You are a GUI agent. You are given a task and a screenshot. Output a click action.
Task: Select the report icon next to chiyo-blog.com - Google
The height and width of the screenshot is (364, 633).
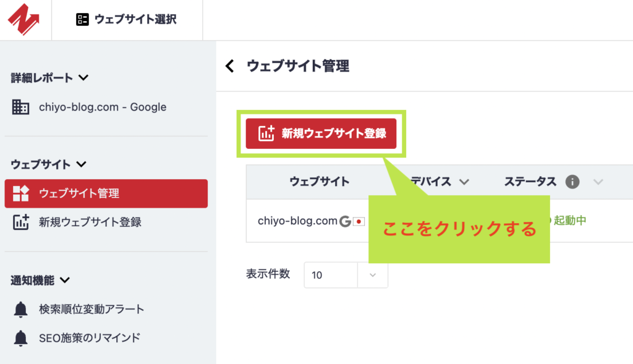[x=22, y=107]
